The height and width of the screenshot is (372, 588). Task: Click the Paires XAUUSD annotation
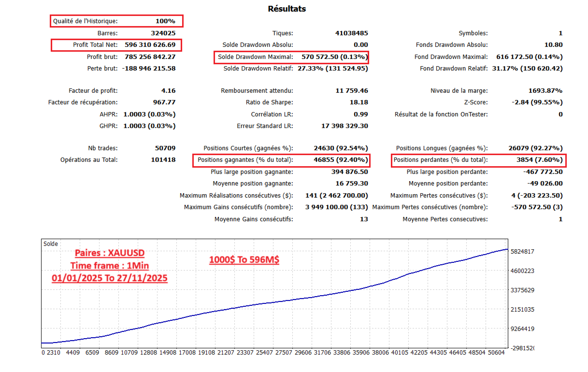pos(111,253)
